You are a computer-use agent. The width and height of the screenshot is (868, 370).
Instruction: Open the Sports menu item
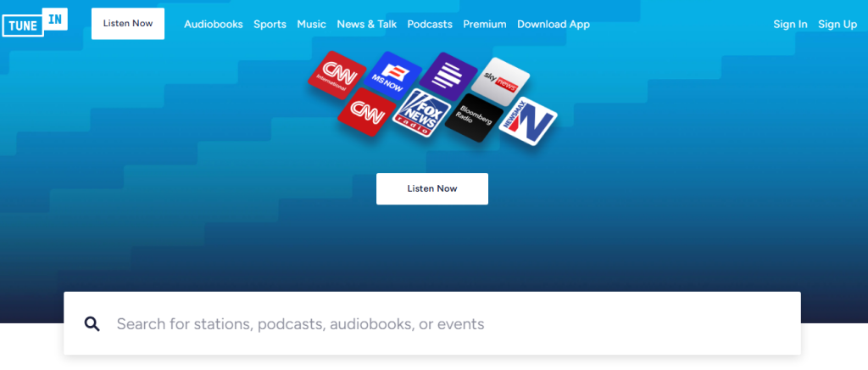[x=270, y=25]
